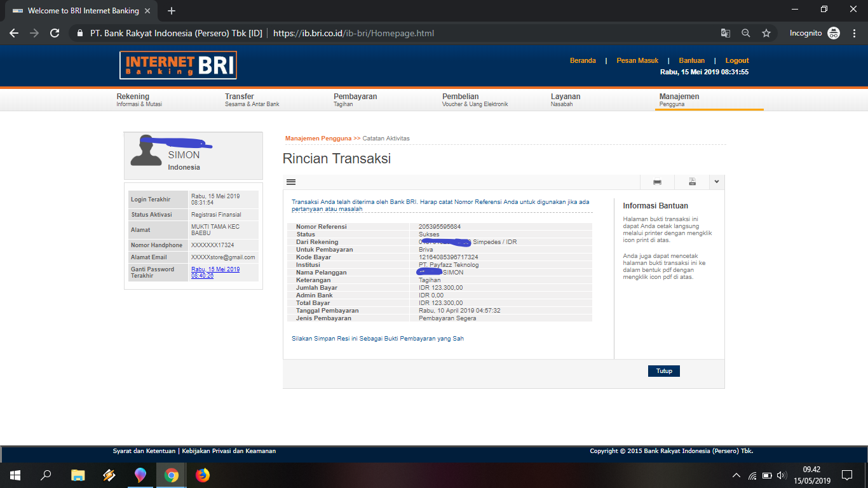868x488 pixels.
Task: Open Syarat dan Ketentuan footer link
Action: [144, 451]
